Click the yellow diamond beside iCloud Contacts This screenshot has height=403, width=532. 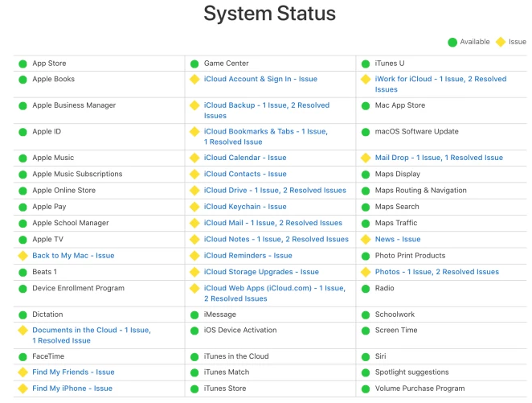[x=194, y=175]
